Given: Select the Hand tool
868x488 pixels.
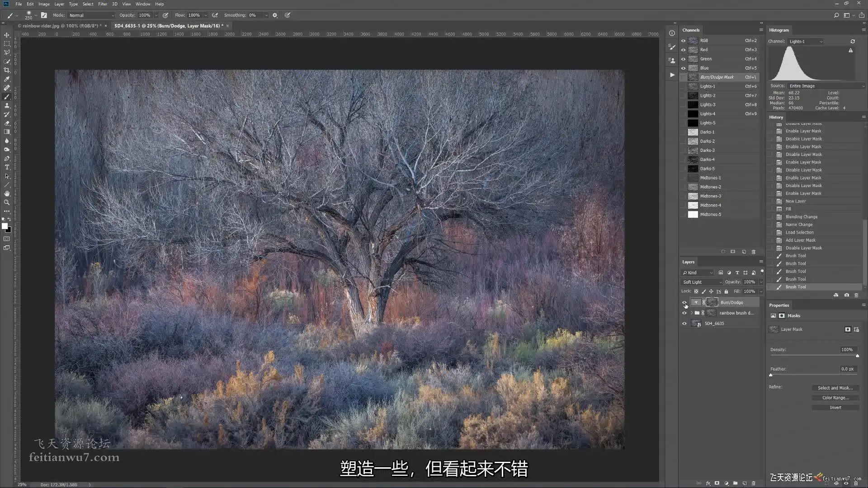Looking at the screenshot, I should coord(7,193).
